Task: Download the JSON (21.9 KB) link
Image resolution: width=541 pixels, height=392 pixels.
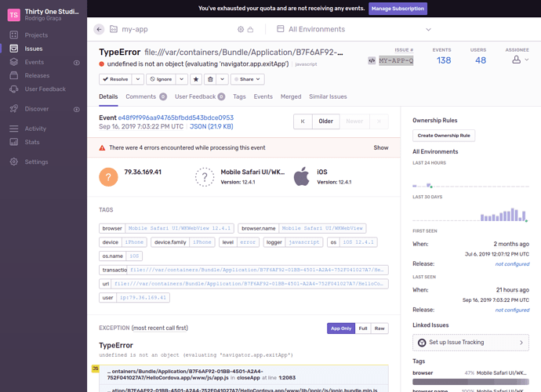Action: point(212,127)
